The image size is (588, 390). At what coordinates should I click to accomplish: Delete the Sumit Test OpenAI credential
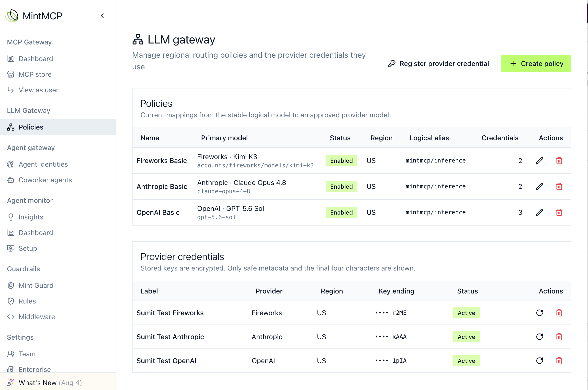click(x=559, y=361)
